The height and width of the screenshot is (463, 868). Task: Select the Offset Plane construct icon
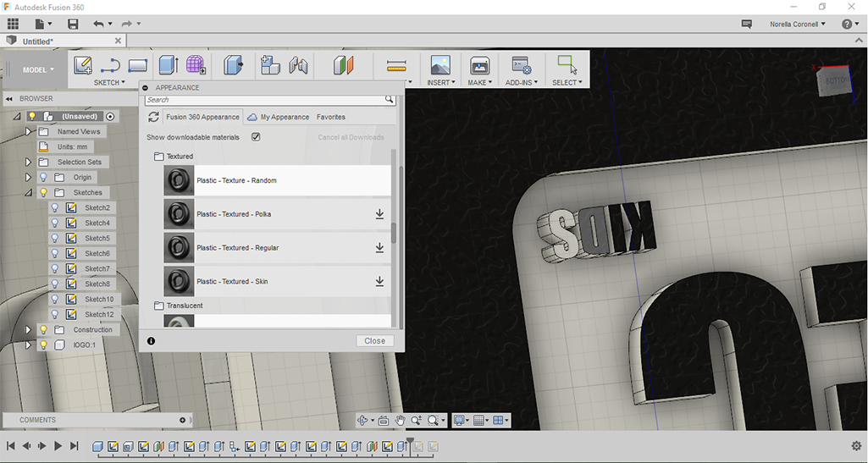point(343,65)
